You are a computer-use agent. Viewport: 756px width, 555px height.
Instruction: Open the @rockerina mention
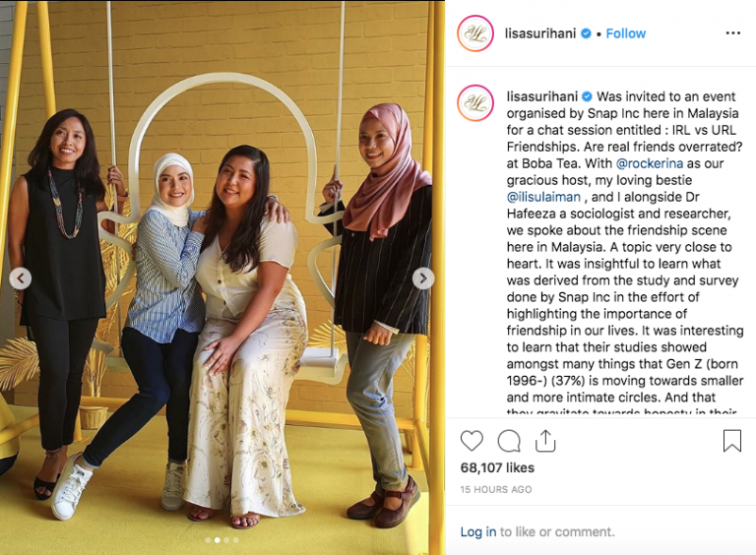(649, 163)
